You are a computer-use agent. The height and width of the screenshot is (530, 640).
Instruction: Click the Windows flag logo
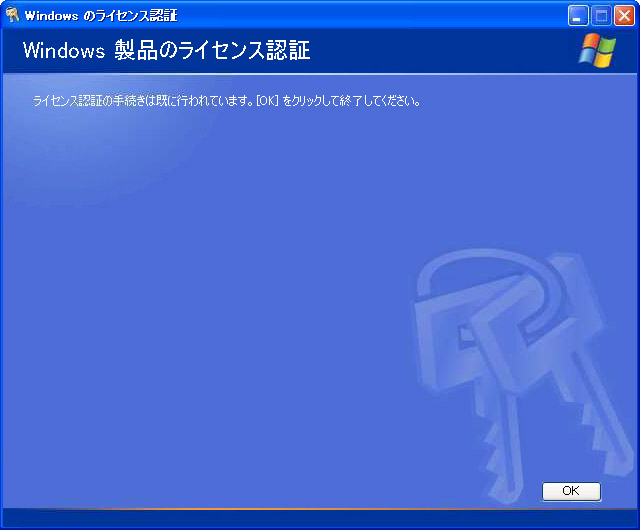pos(597,50)
